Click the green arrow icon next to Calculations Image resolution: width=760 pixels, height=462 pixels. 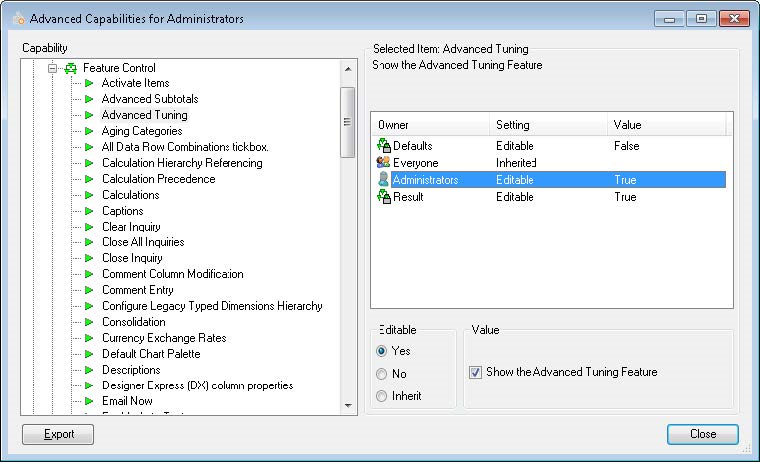click(89, 195)
